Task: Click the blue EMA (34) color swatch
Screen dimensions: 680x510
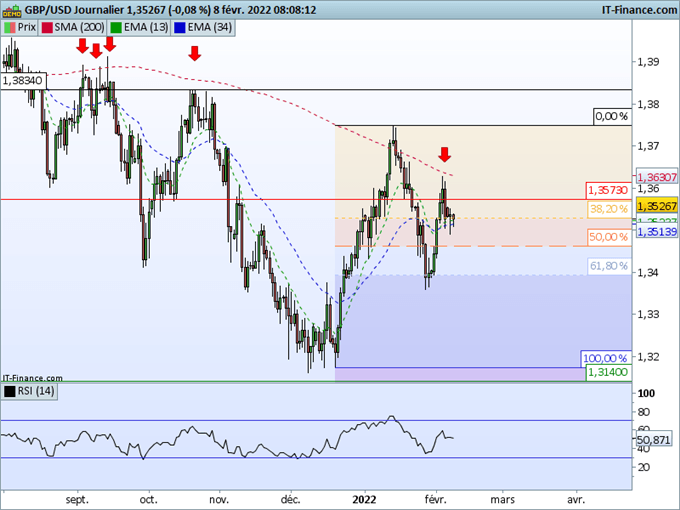Action: coord(179,27)
